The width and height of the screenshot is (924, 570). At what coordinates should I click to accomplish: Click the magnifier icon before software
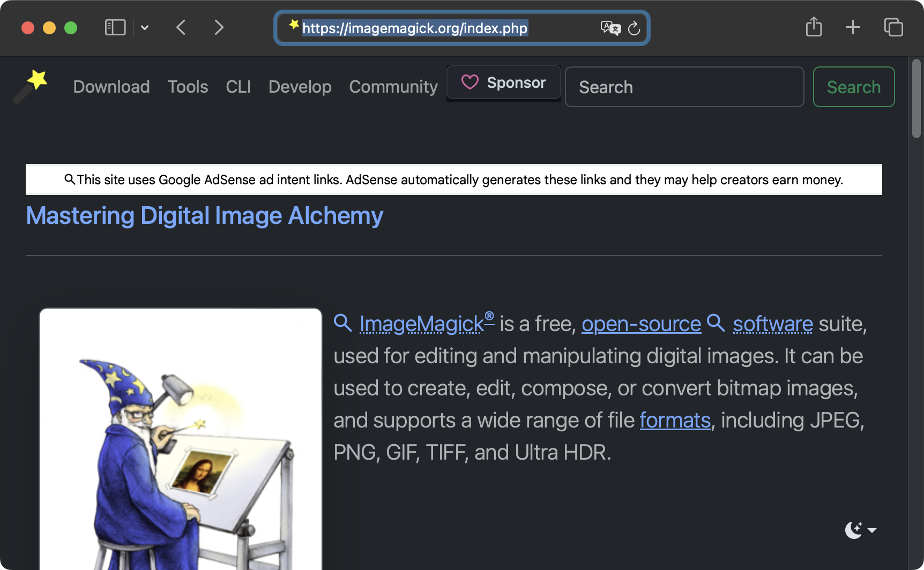click(716, 323)
